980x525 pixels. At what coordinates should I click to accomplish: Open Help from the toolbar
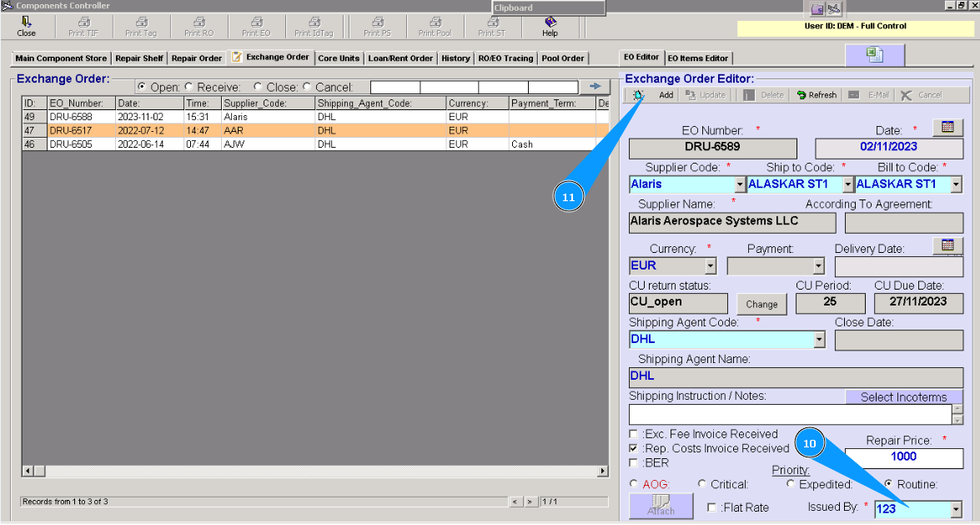click(x=550, y=27)
